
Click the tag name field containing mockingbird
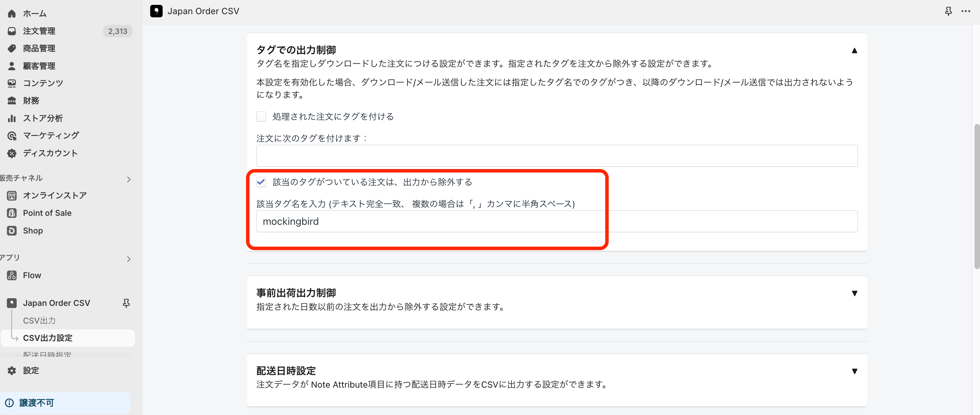(x=556, y=221)
